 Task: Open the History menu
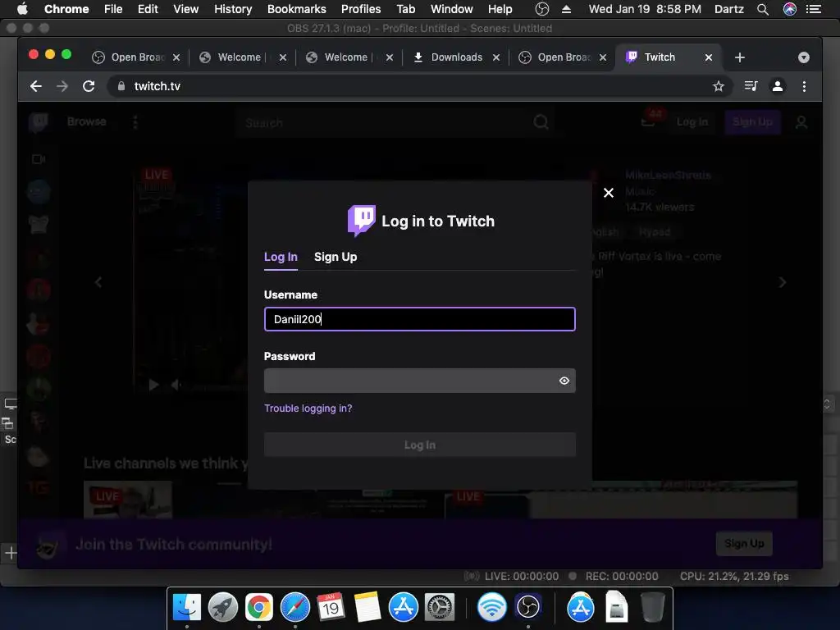point(233,9)
